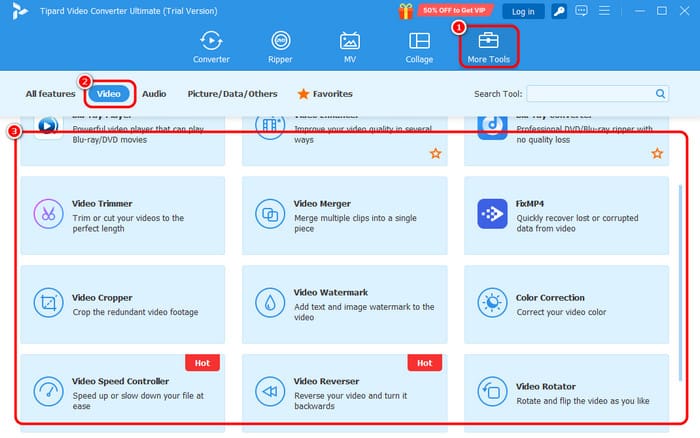Image resolution: width=700 pixels, height=438 pixels.
Task: Click the Color Correction sun icon
Action: (492, 303)
